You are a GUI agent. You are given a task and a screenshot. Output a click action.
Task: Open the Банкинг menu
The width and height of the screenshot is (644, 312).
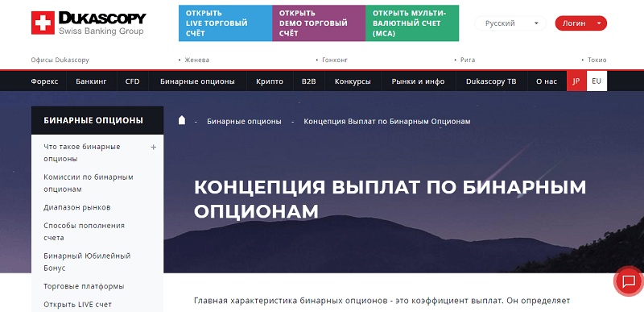(91, 81)
